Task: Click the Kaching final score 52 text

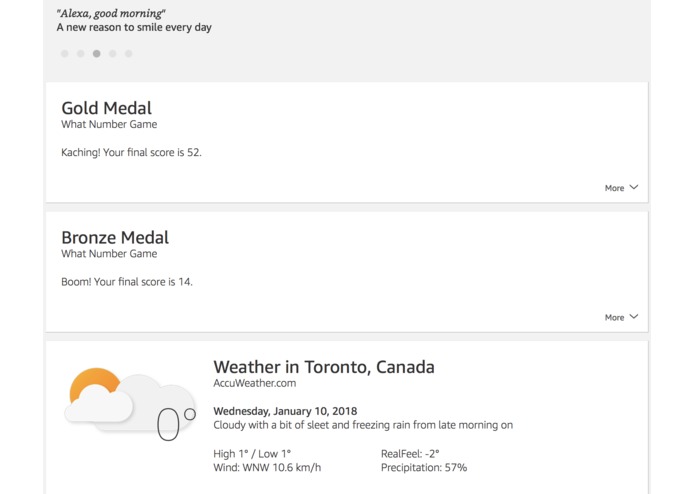Action: tap(131, 152)
